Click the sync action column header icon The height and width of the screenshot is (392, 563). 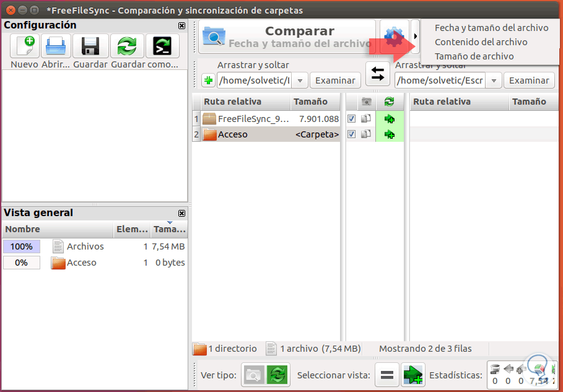(x=389, y=102)
